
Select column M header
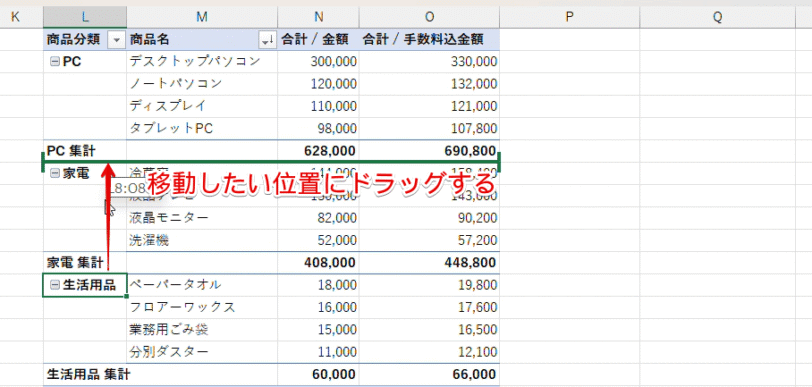tap(202, 17)
